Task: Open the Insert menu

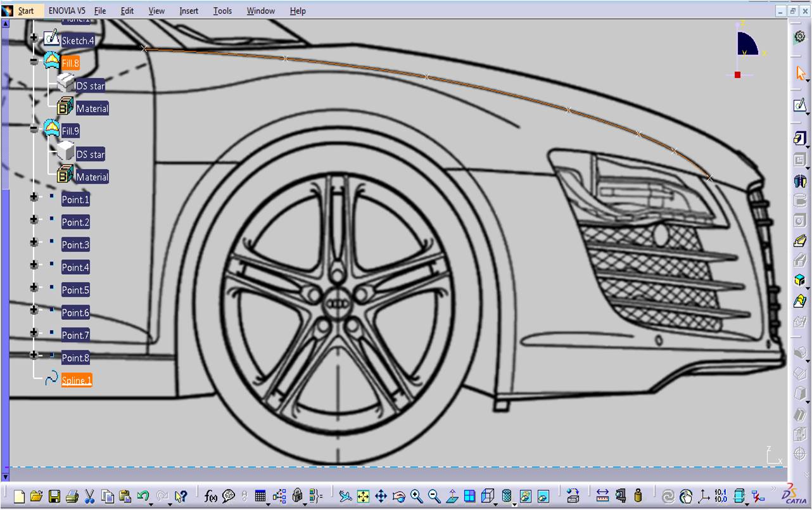Action: point(189,11)
